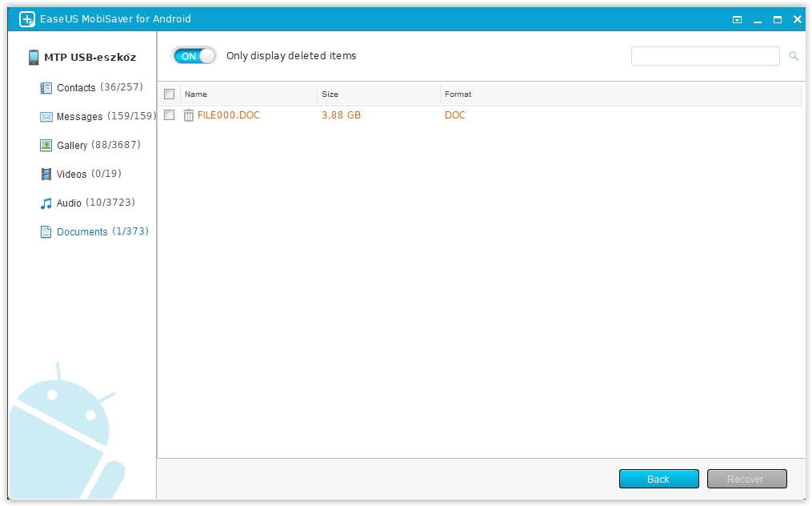812x506 pixels.
Task: Click the Audio music note icon
Action: (46, 203)
